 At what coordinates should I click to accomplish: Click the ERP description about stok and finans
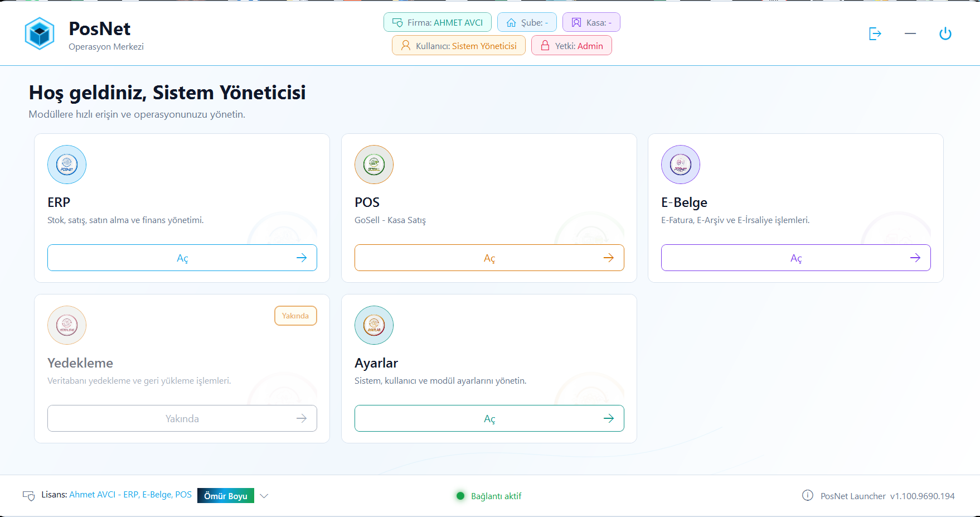coord(125,220)
